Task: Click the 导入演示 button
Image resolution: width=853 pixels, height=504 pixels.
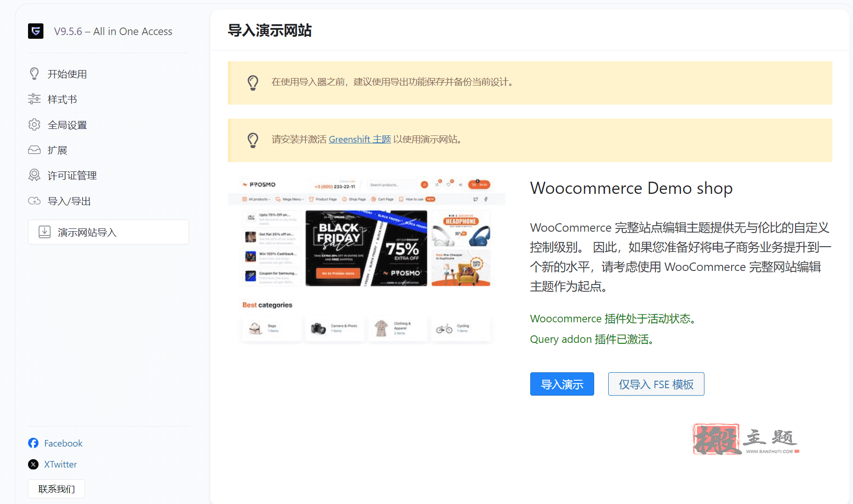Action: [562, 384]
